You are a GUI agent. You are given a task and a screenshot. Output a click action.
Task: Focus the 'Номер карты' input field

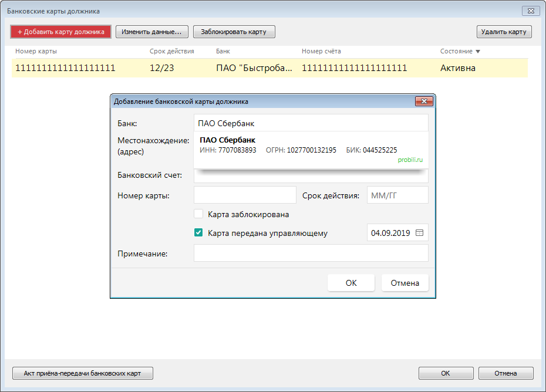coord(245,195)
